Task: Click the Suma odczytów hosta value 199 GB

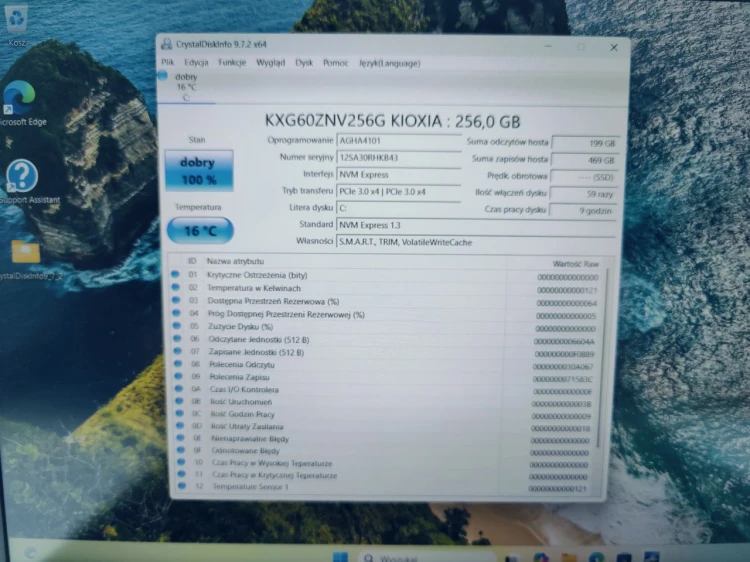Action: 585,143
